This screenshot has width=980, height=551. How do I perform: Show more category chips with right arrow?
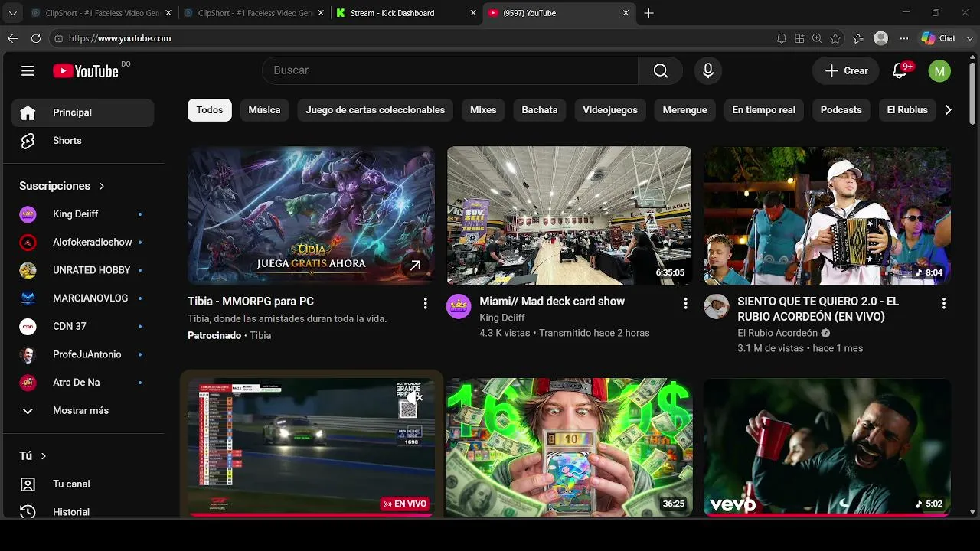(948, 110)
